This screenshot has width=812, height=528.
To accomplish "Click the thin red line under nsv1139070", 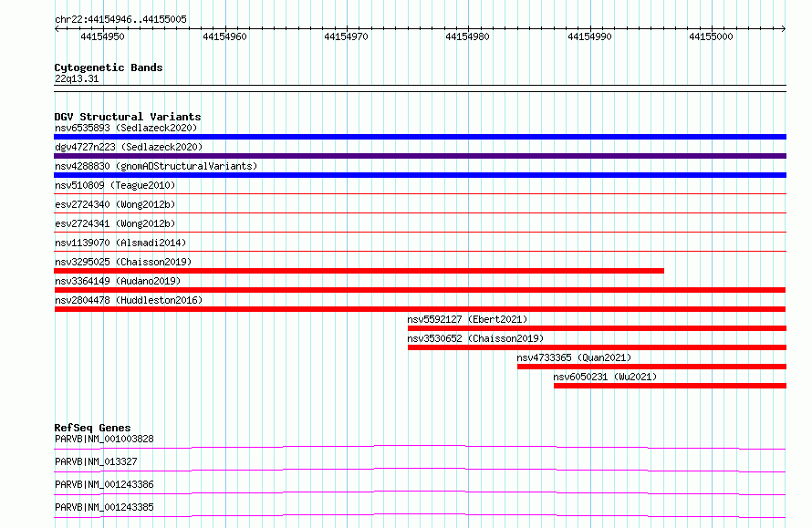I will pyautogui.click(x=420, y=251).
